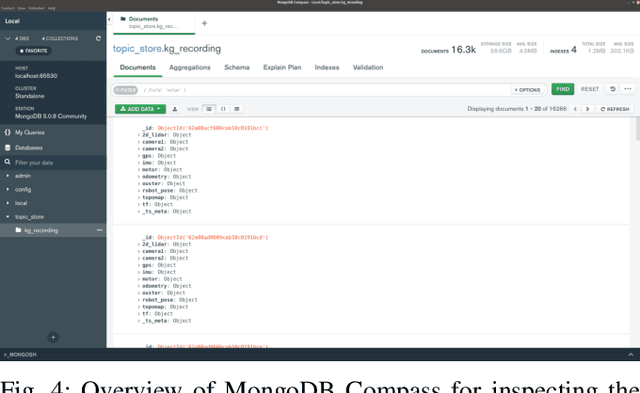Open the ADD DATA dropdown

(x=140, y=109)
